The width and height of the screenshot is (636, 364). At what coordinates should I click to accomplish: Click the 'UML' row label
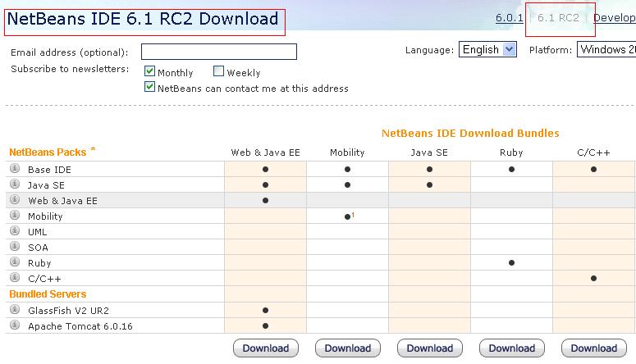pos(37,232)
